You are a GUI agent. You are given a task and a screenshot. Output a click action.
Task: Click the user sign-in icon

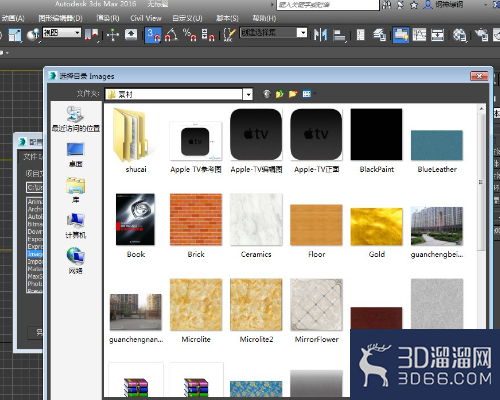coord(428,5)
